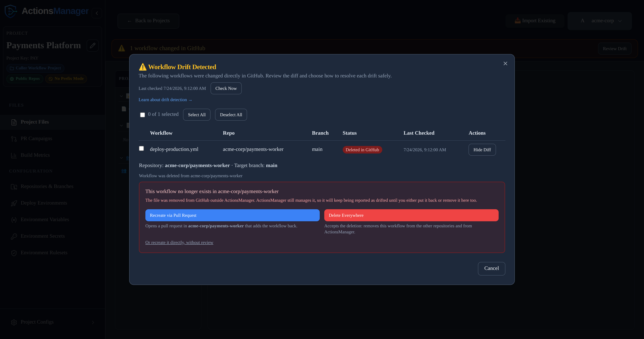Click the Import Existing inbox icon

click(x=517, y=21)
